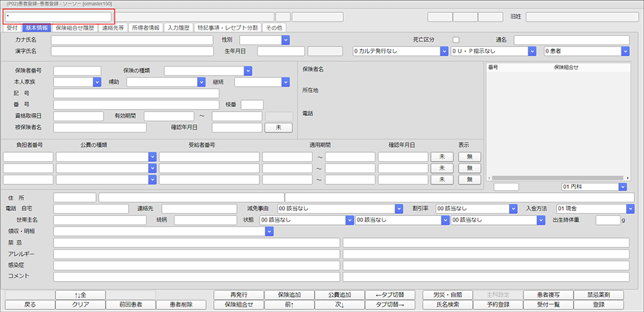Screen dimensions: 644x312
Task: Open the 連絡先等 tab
Action: pyautogui.click(x=113, y=28)
